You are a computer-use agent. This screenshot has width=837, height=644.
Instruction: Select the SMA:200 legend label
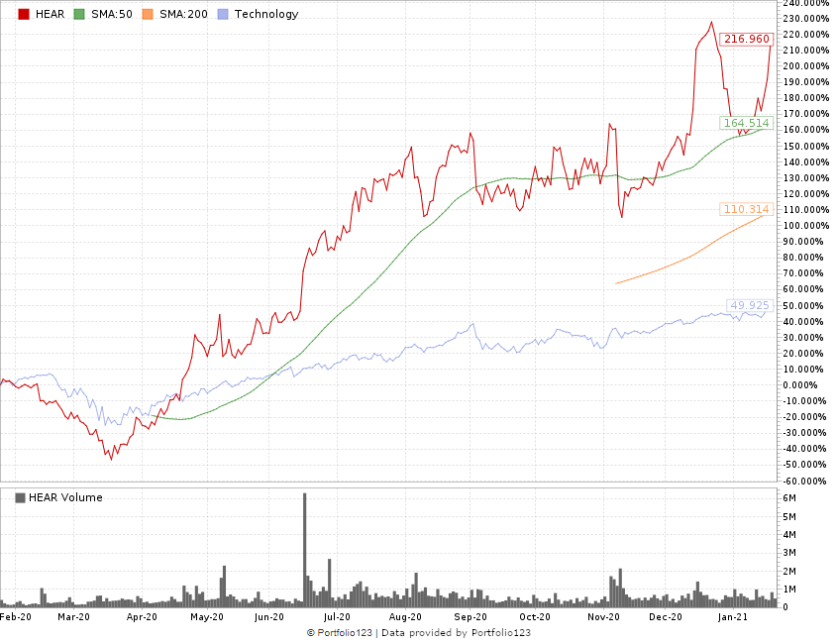tap(183, 15)
